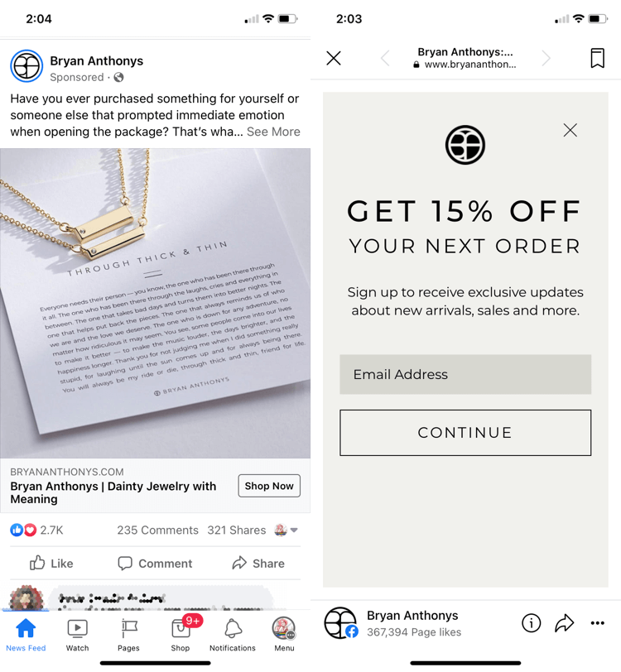Tap the share arrow in browser footer
The image size is (621, 672).
click(565, 622)
